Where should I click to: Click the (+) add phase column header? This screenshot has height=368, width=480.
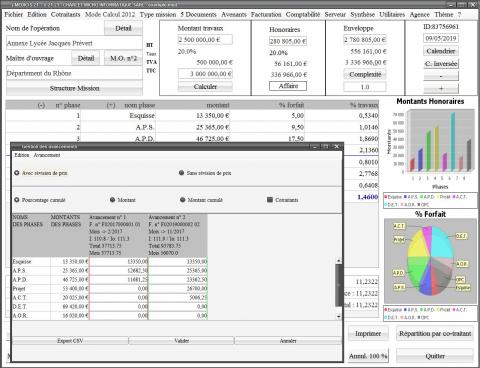[x=111, y=105]
